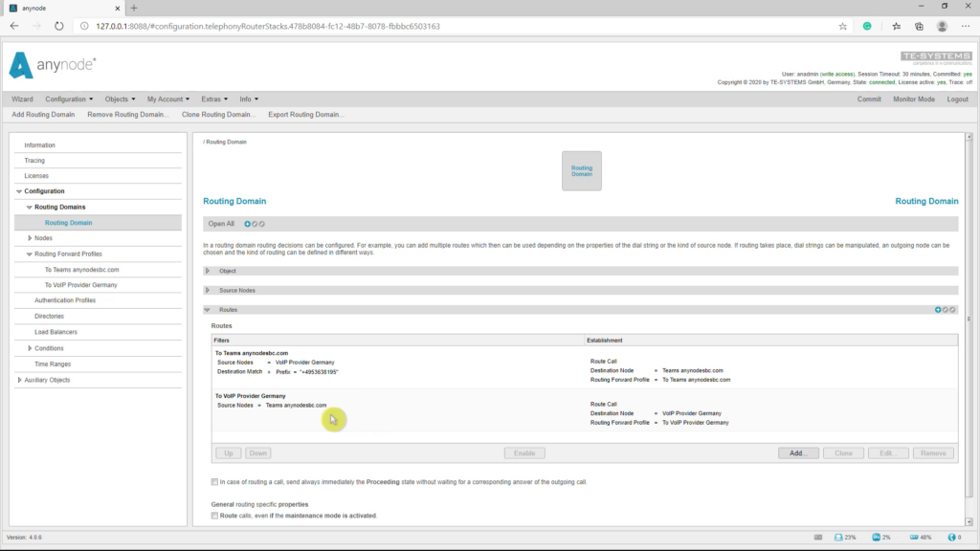Screen dimensions: 980x551
Task: Open the Objects dropdown menu
Action: 120,99
